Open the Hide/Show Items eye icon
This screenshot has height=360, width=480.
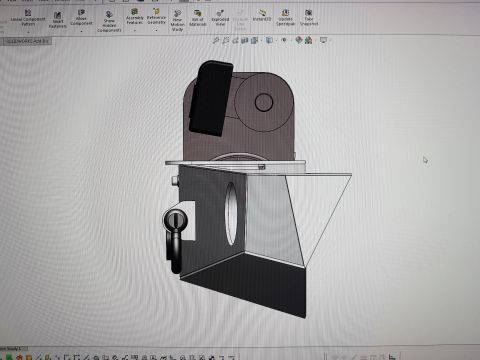tap(284, 40)
